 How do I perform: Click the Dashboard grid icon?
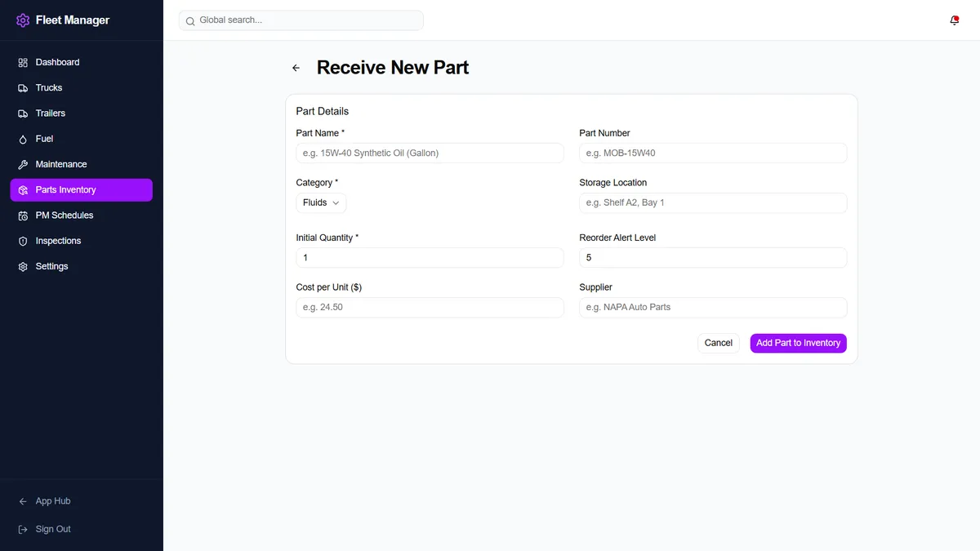23,62
